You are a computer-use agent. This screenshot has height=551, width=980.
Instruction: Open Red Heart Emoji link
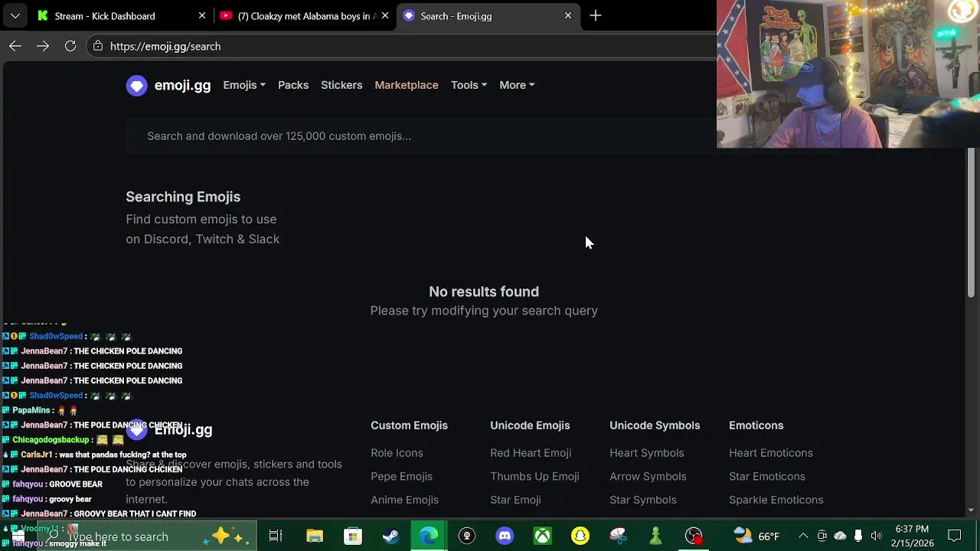(531, 453)
